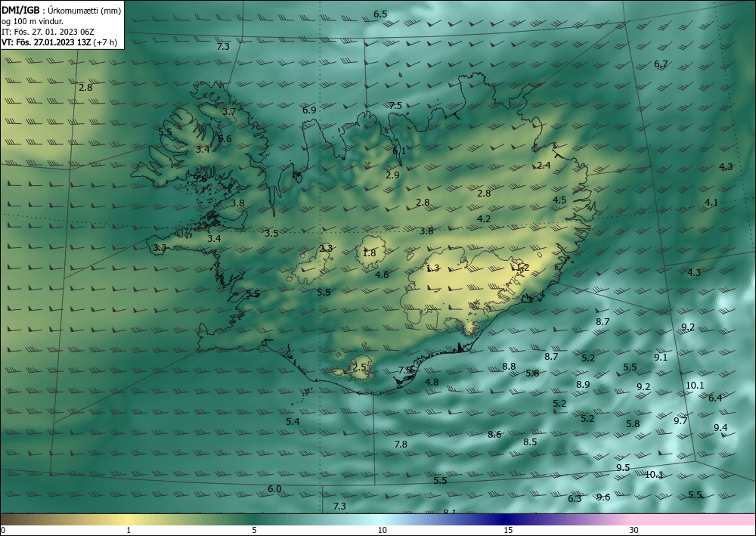Click the '8.5' value in the southeast ocean
The image size is (756, 536).
(530, 442)
